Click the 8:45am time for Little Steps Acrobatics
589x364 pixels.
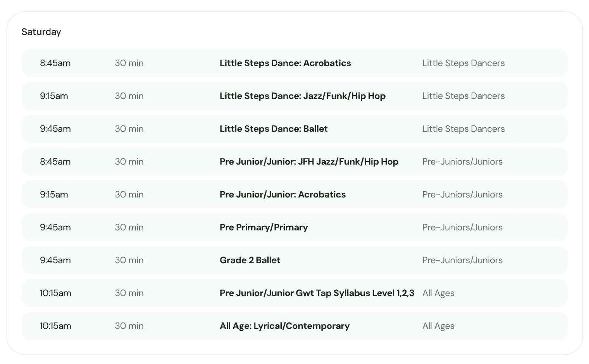tap(55, 63)
